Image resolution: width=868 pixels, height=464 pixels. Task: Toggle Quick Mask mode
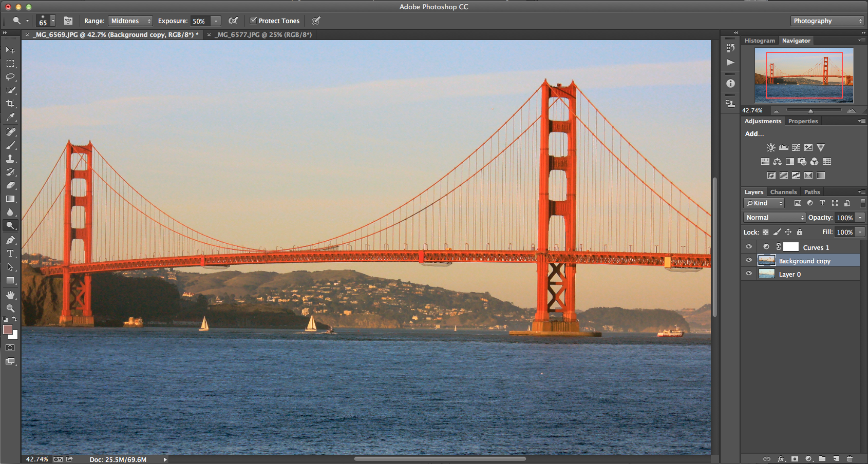pos(10,348)
